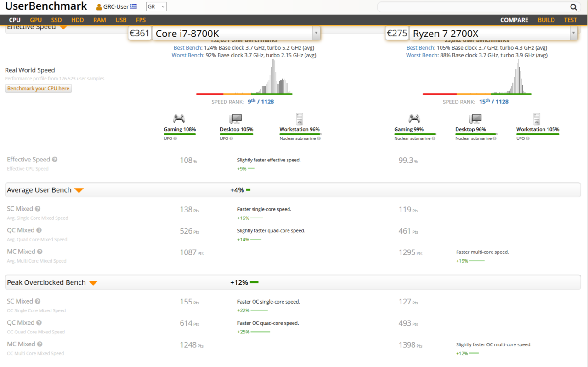Open the GRC-User profile link

click(x=116, y=7)
